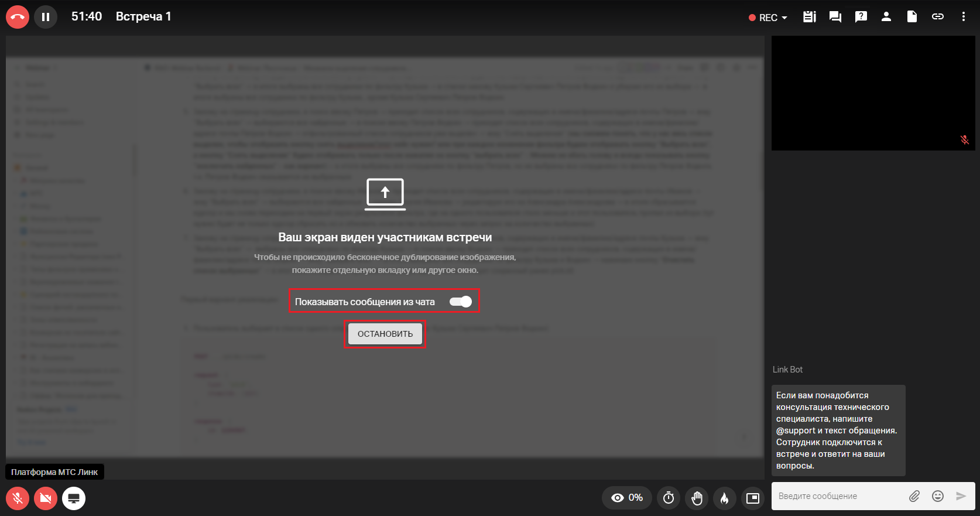980x516 pixels.
Task: Send a fire reaction
Action: click(x=725, y=498)
